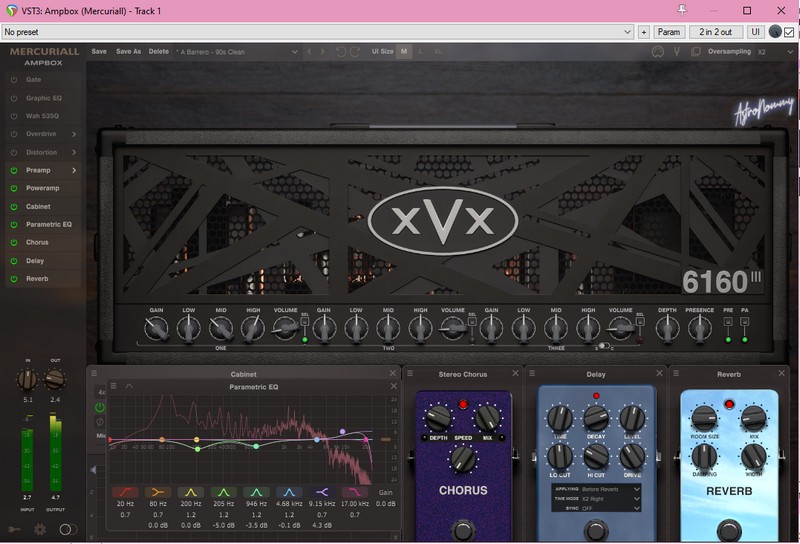Viewport: 800px width, 544px height.
Task: Select the 20 Hz high-pass filter band icon
Action: tap(125, 492)
